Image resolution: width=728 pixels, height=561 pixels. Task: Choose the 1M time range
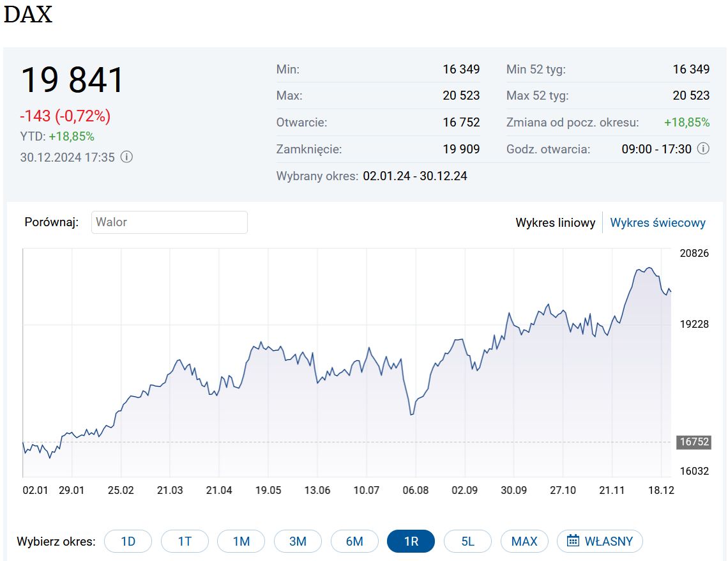241,541
